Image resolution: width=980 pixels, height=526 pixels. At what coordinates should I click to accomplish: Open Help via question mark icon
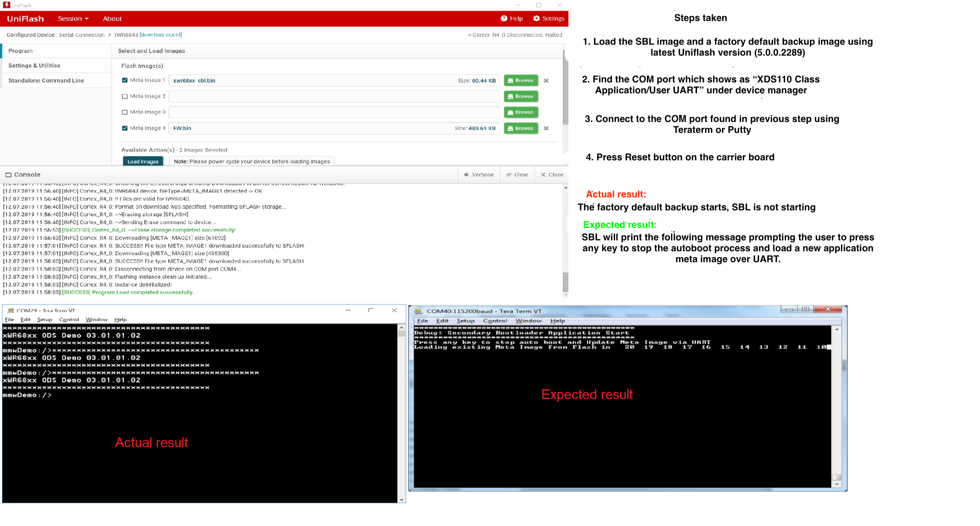pyautogui.click(x=504, y=18)
